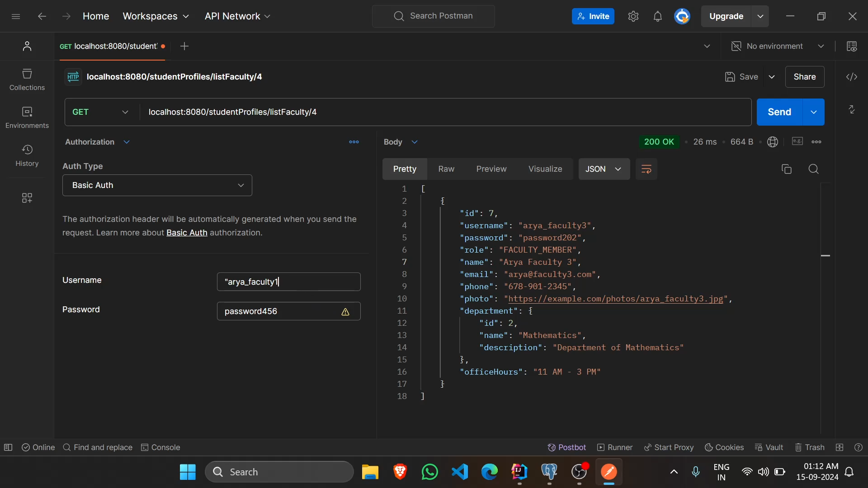Open the network information globe icon

[773, 142]
